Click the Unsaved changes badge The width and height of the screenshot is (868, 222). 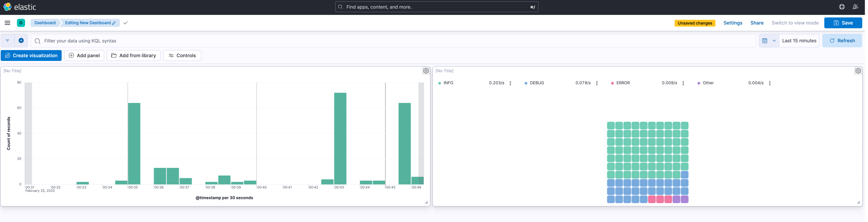pos(695,23)
